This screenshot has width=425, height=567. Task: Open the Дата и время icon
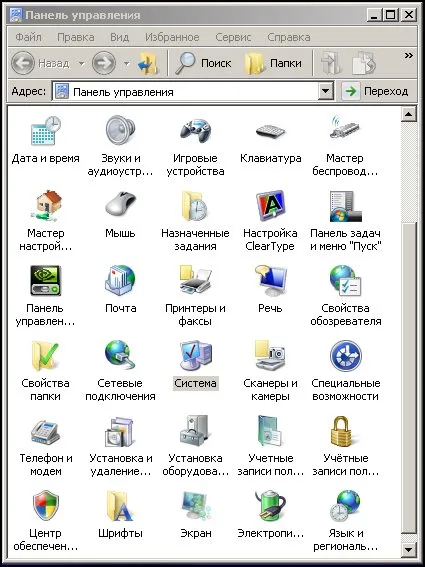click(46, 130)
